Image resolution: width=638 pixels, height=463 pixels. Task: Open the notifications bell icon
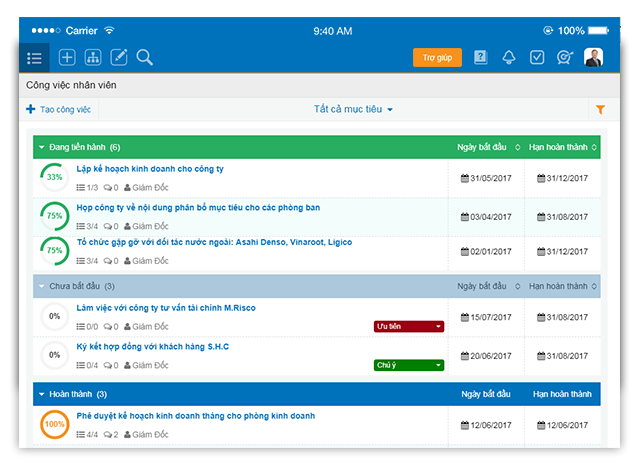coord(509,57)
